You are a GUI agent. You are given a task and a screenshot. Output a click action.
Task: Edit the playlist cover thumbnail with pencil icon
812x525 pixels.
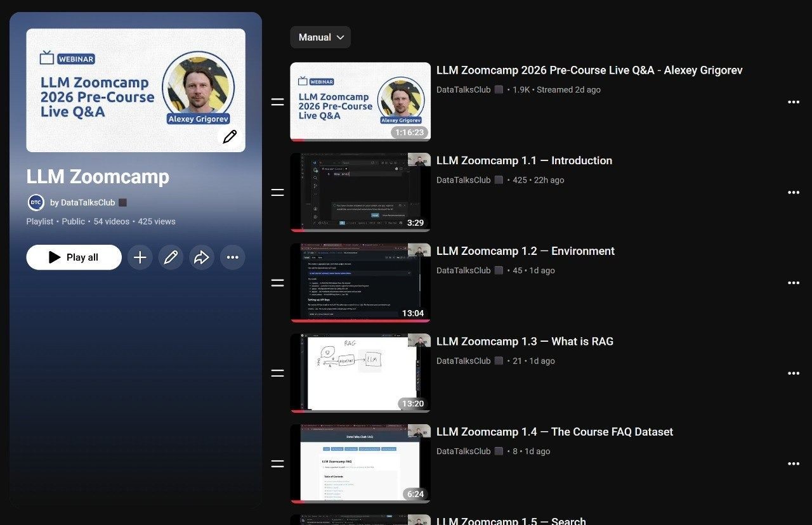pos(230,136)
